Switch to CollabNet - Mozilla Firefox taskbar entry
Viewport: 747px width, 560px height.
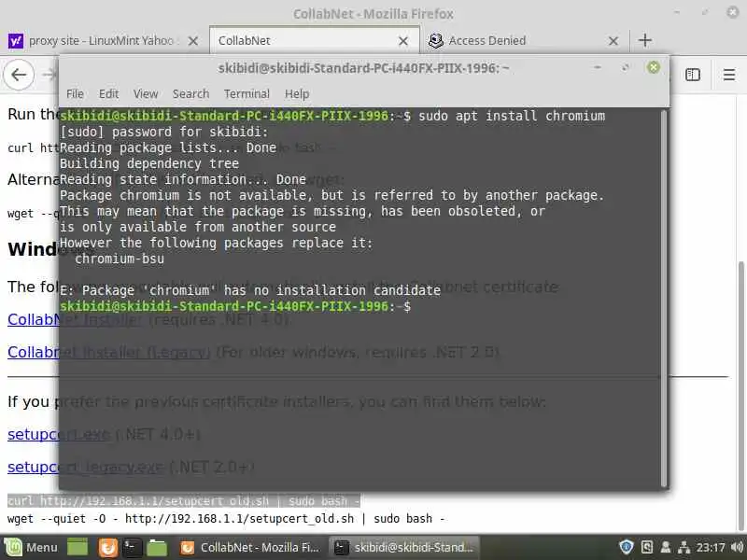click(250, 547)
